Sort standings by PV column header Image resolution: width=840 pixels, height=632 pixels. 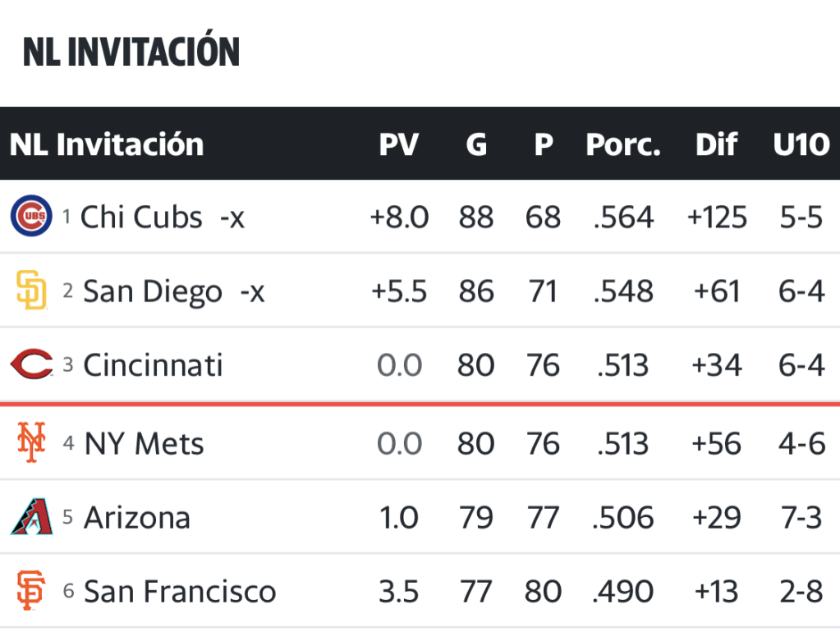click(399, 144)
